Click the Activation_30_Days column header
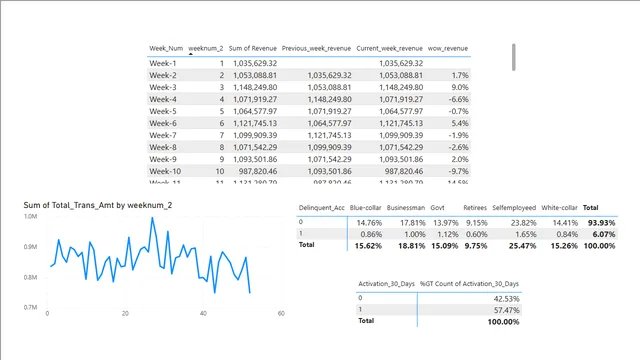 pyautogui.click(x=387, y=284)
